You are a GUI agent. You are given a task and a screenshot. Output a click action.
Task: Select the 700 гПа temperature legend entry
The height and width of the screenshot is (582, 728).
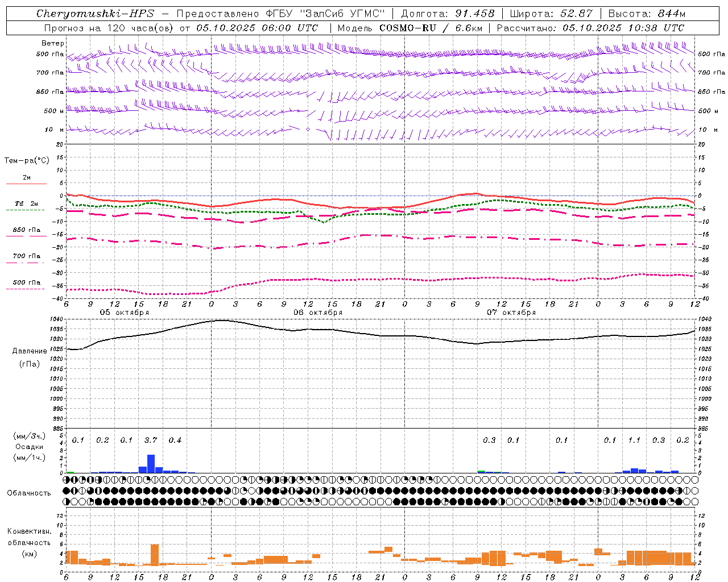27,256
